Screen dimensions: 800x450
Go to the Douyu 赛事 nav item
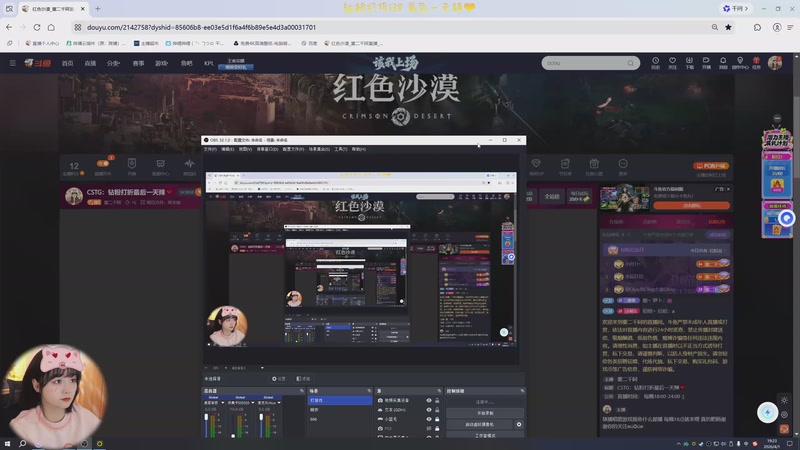[x=138, y=63]
